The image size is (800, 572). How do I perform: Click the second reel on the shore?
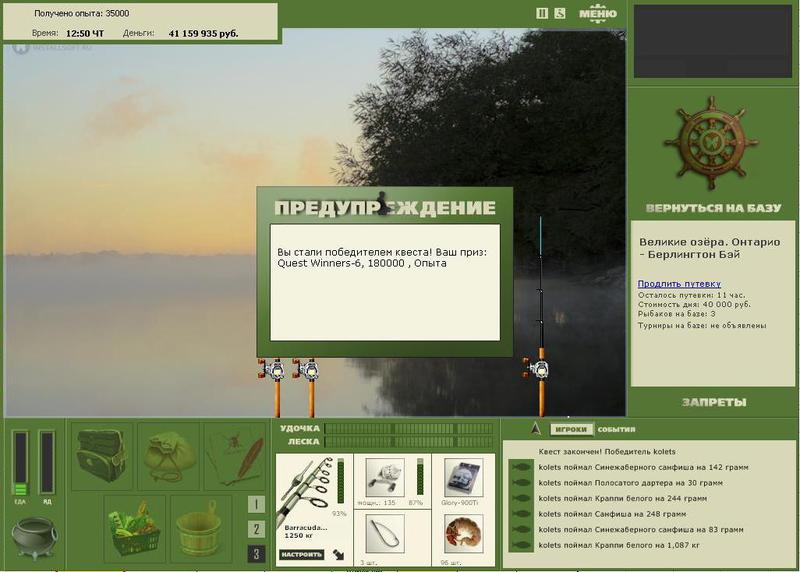(307, 370)
